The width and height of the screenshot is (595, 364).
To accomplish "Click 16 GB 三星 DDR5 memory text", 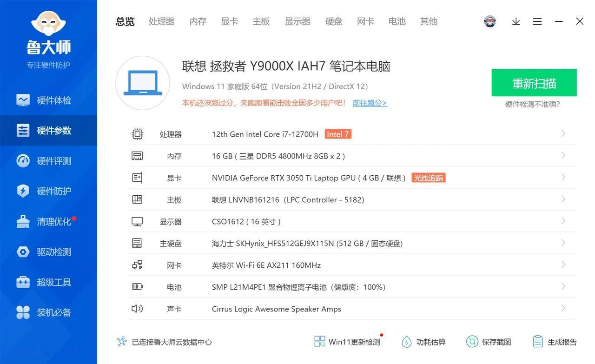I will pyautogui.click(x=278, y=156).
